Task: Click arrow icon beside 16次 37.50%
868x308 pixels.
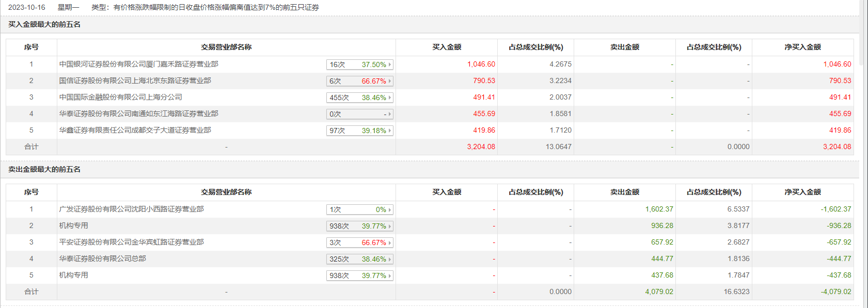Action: 390,64
